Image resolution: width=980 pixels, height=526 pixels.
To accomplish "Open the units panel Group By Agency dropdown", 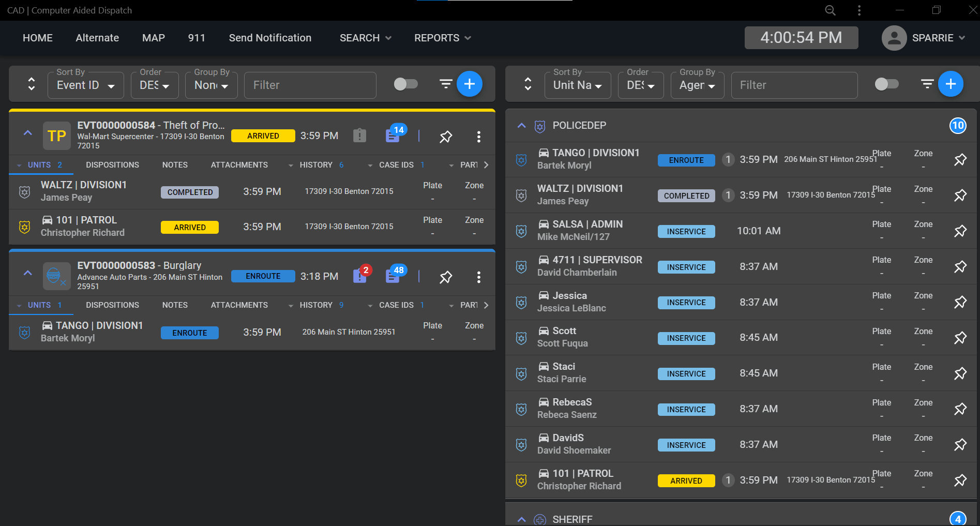I will (x=698, y=85).
